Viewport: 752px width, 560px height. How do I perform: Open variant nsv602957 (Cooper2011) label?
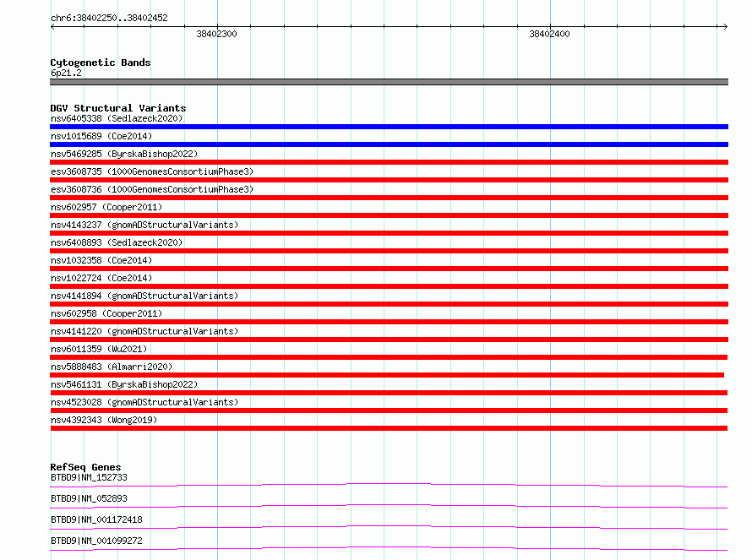(106, 207)
